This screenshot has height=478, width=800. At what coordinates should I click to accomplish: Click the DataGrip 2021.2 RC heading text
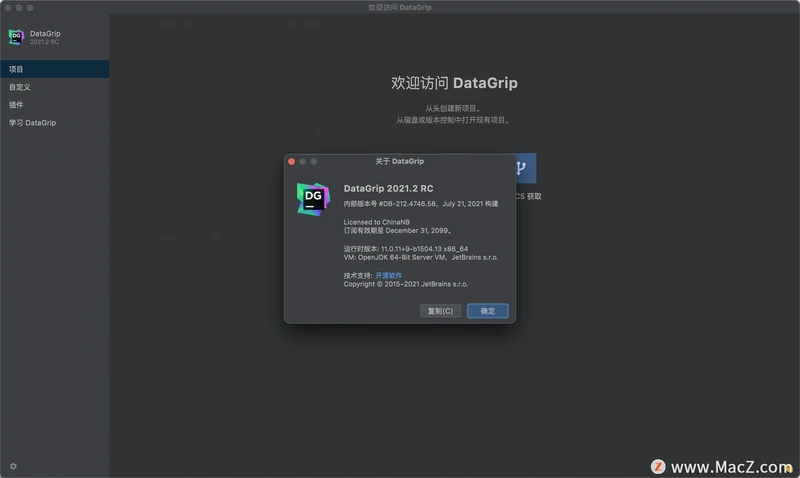coord(388,188)
